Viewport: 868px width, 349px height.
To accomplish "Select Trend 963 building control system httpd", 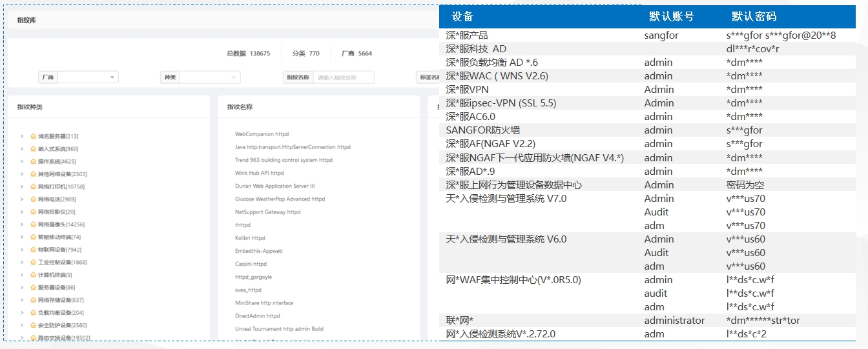I will [284, 160].
